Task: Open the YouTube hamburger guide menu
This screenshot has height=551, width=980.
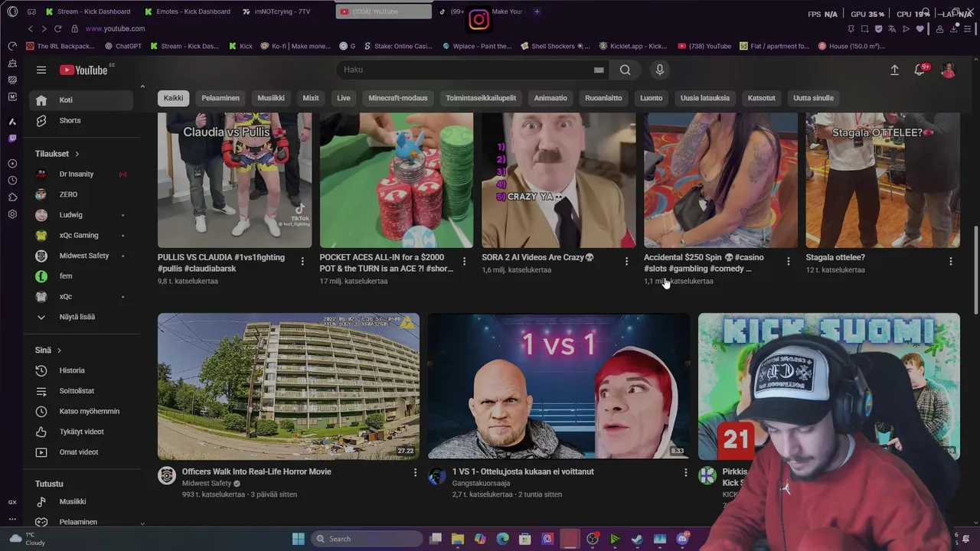Action: (41, 70)
